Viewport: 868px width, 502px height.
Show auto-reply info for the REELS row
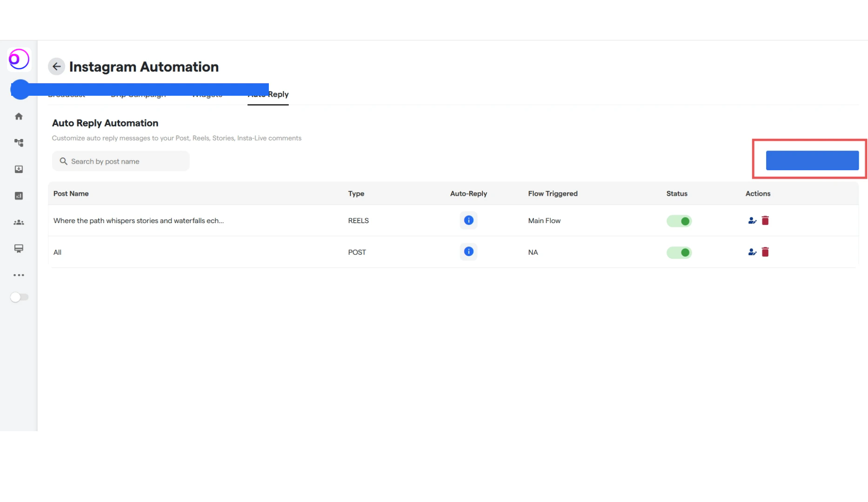(468, 220)
